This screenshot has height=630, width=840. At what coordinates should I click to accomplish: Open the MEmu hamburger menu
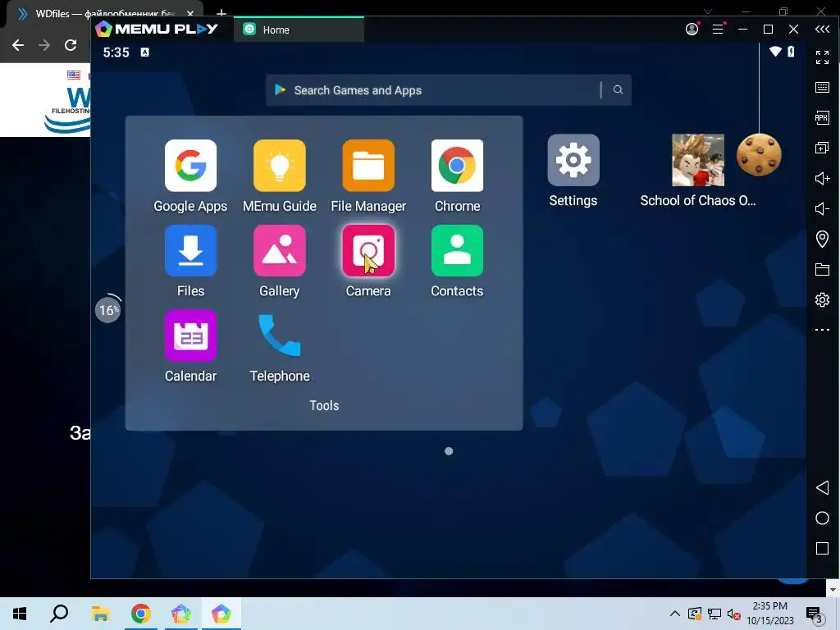[x=718, y=29]
